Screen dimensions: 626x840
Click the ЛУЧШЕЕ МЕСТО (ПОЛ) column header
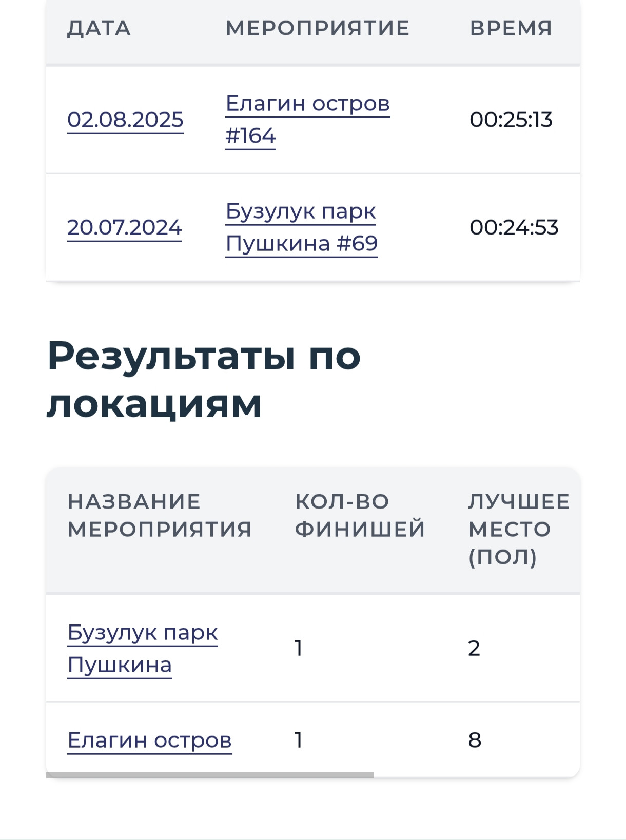(519, 529)
